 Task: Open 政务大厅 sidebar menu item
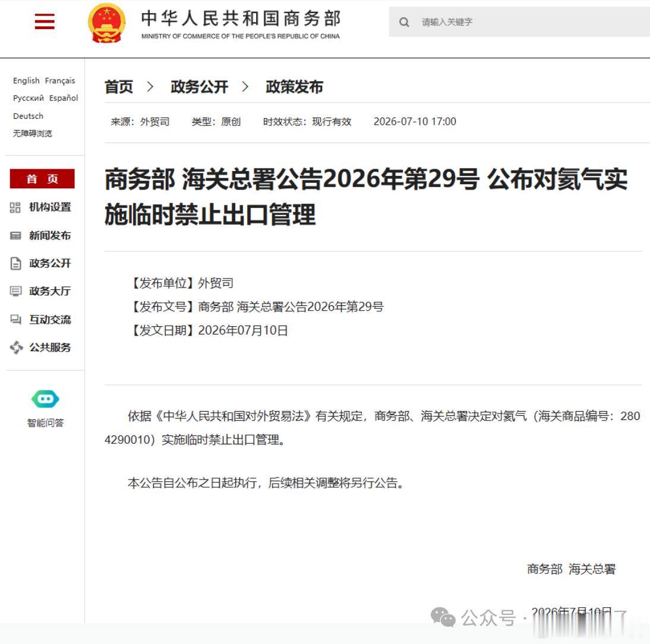50,291
